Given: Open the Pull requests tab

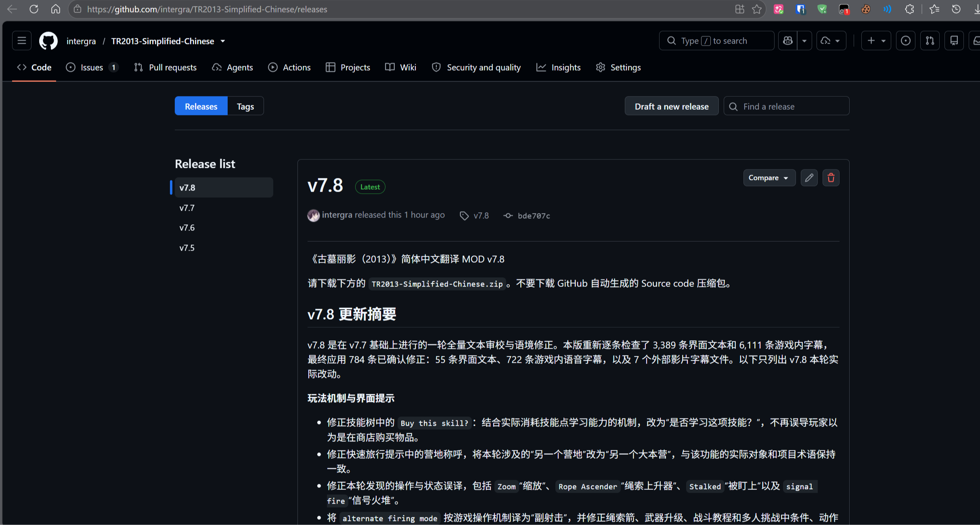Looking at the screenshot, I should (165, 67).
